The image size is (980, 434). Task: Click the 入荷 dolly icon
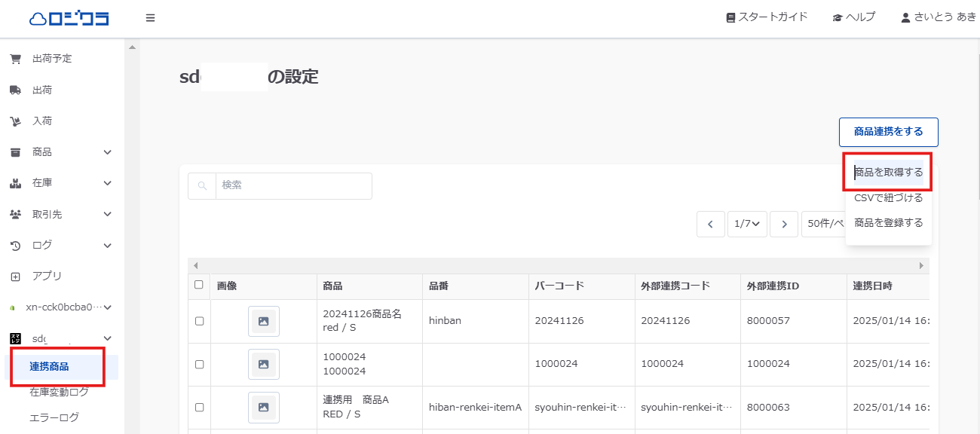[x=15, y=121]
